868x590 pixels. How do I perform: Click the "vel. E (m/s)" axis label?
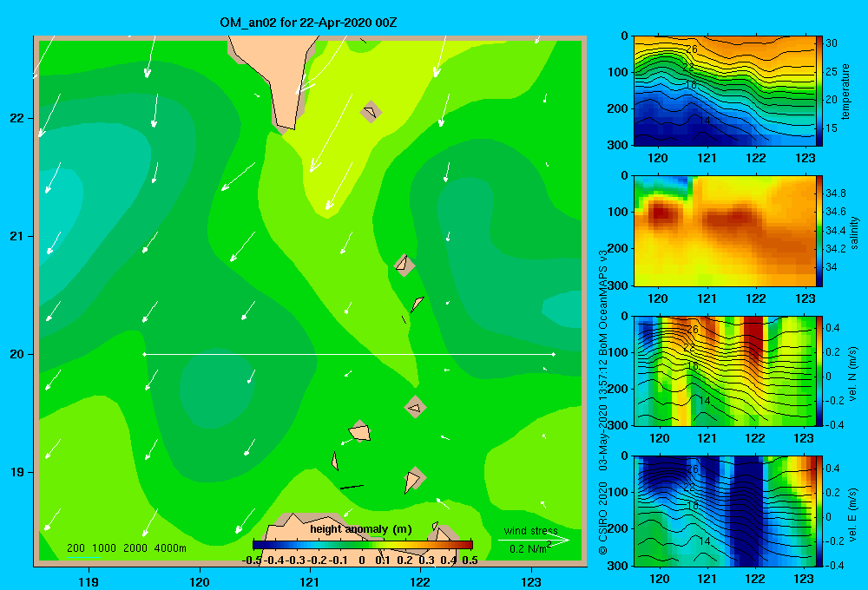pos(852,514)
